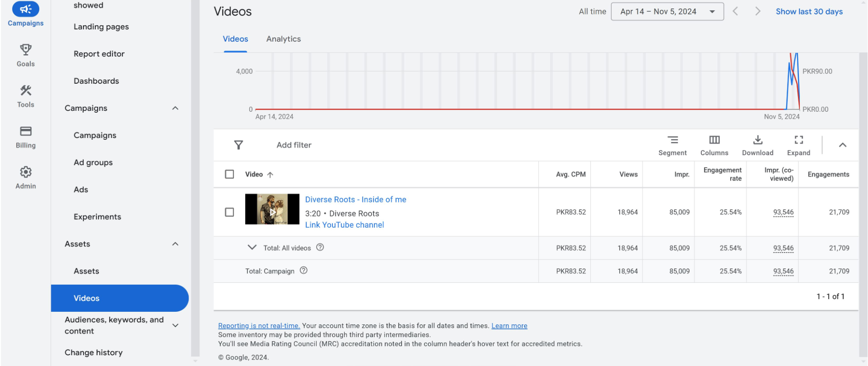Collapse the Campaigns sidebar section

(175, 108)
